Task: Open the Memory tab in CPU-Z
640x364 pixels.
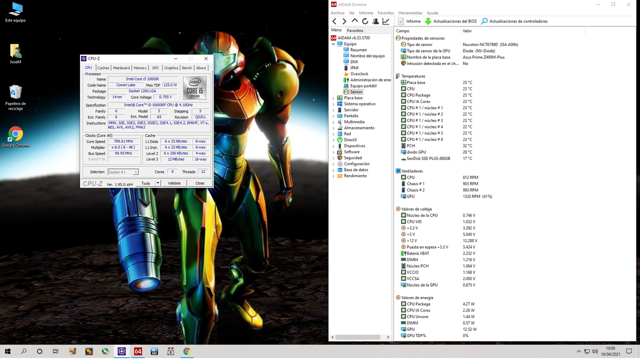Action: [x=140, y=68]
